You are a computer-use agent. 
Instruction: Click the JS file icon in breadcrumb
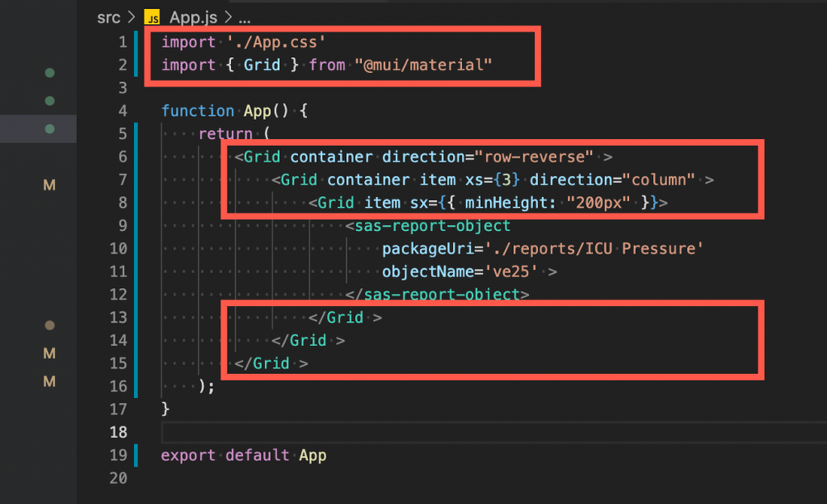152,17
